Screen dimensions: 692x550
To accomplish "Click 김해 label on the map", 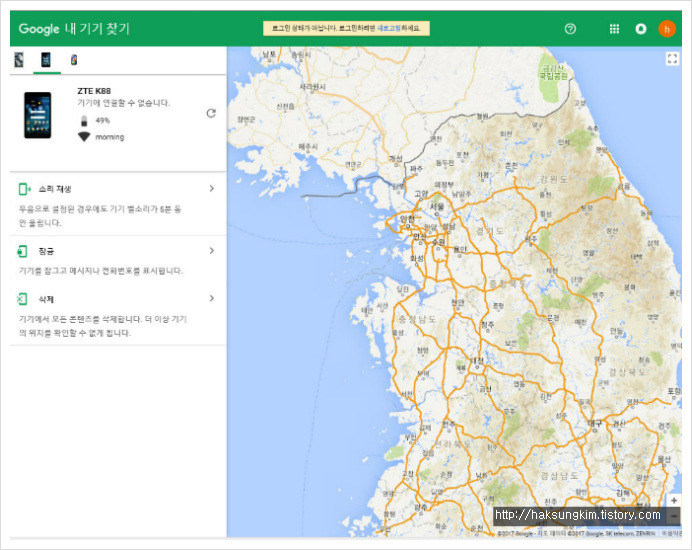I will pos(623,493).
